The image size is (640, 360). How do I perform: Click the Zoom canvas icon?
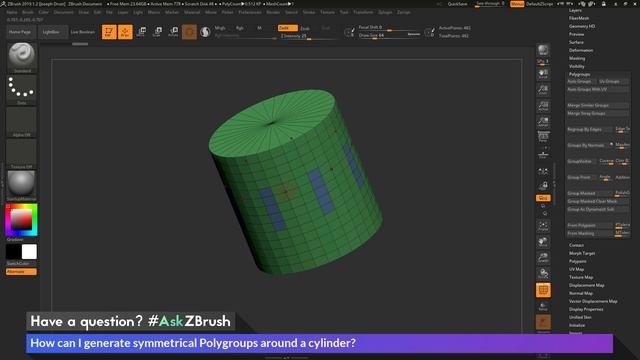543,90
